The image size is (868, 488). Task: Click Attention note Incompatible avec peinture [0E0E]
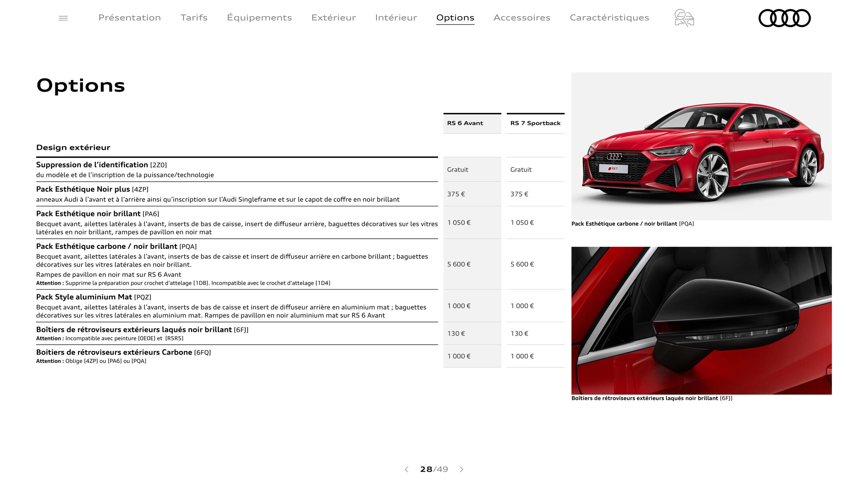110,338
